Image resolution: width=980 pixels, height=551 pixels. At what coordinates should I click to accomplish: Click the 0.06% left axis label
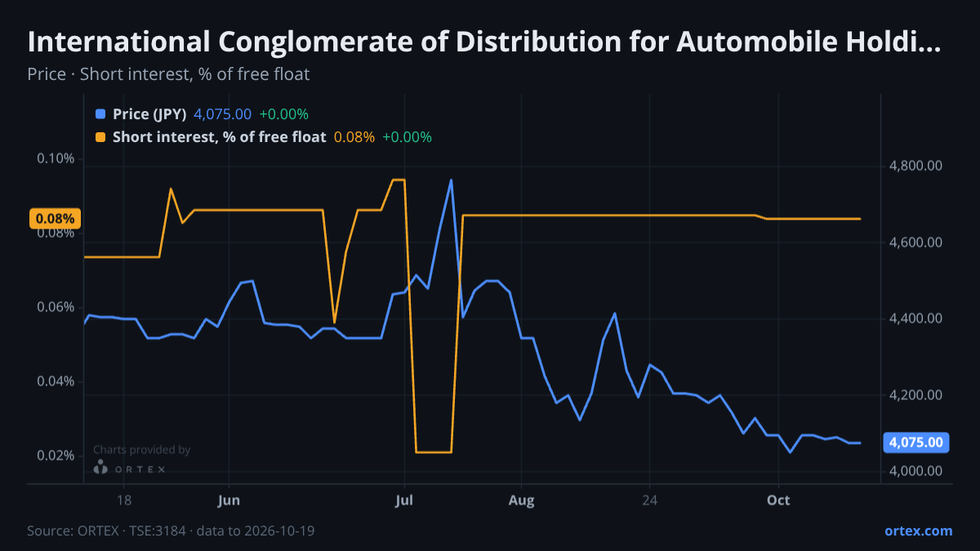[x=56, y=307]
